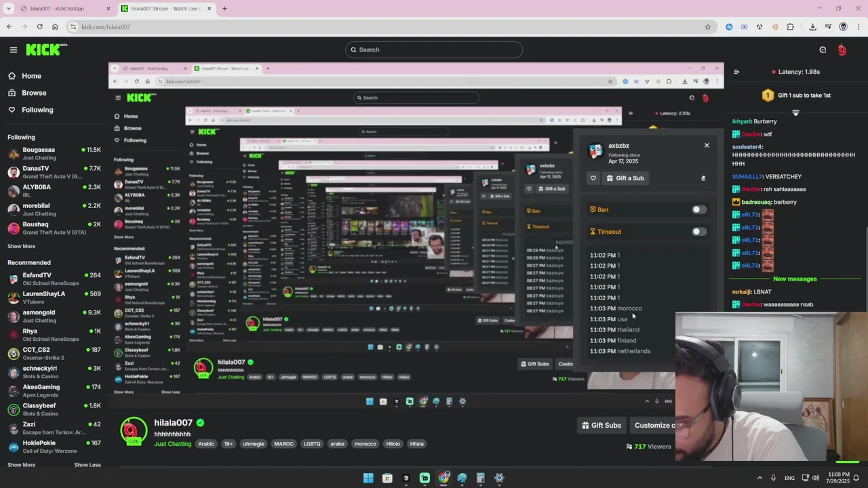
Task: Close the streamed axbzbz user card
Action: [x=707, y=145]
